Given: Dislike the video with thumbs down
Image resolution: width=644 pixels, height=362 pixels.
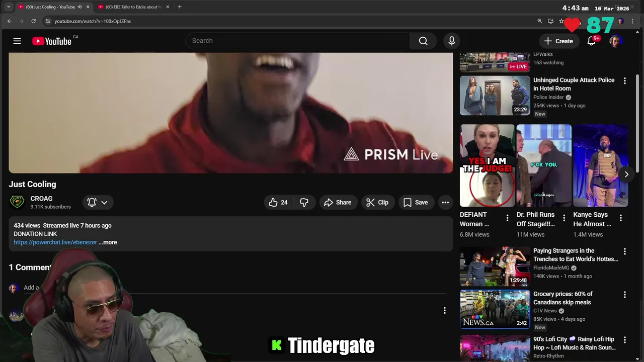Looking at the screenshot, I should (304, 202).
